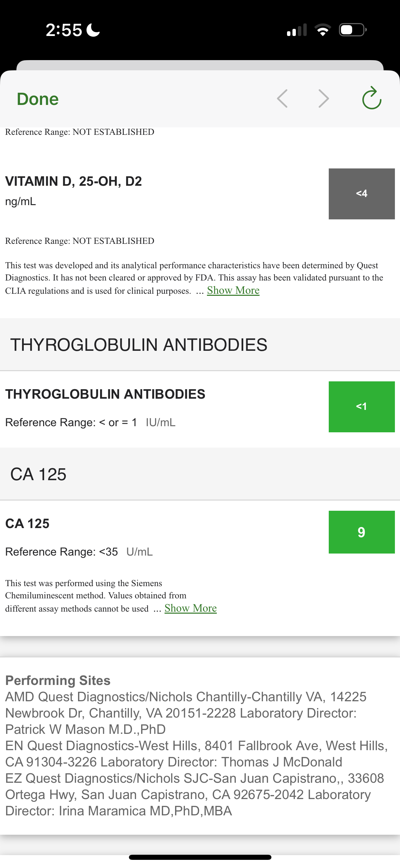Tap the forward navigation arrow
Viewport: 400px width, 868px height.
pos(324,99)
